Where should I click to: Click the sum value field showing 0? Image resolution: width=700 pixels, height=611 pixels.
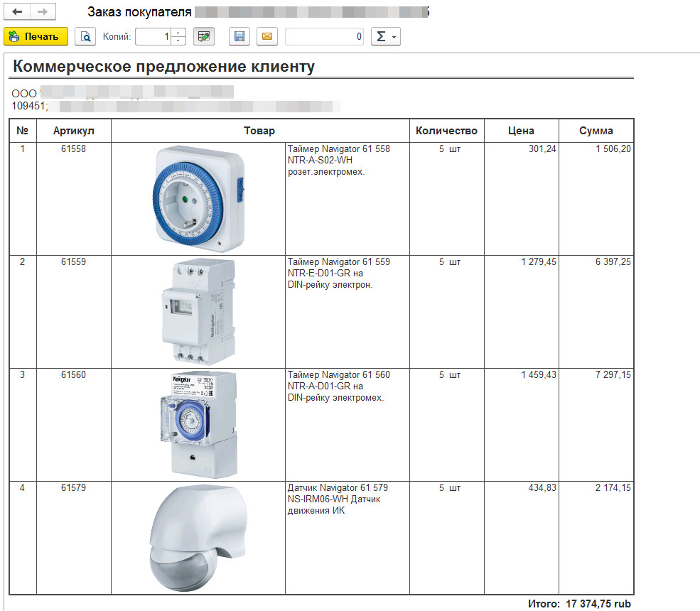click(x=325, y=36)
